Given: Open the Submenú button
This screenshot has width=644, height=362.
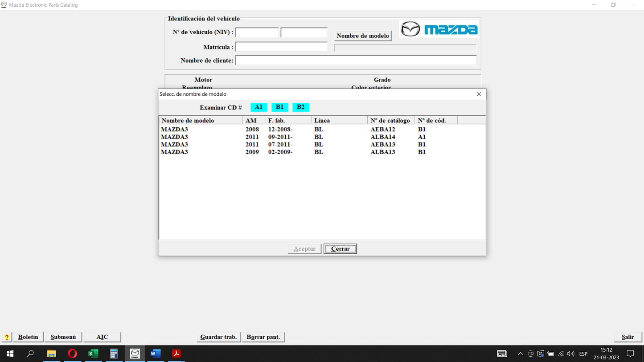Looking at the screenshot, I should pos(63,337).
